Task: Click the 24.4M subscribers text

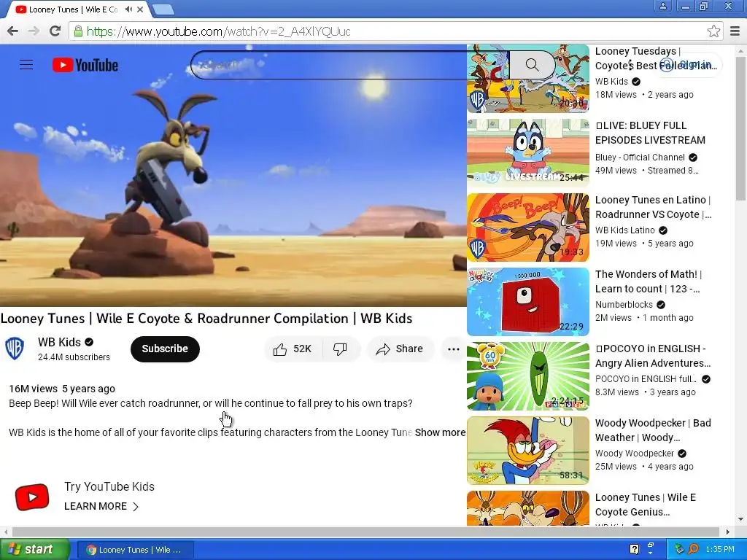Action: 74,357
